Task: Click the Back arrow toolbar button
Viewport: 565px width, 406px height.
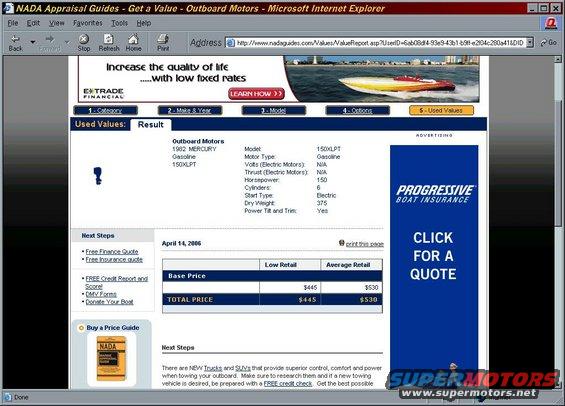Action: point(15,43)
